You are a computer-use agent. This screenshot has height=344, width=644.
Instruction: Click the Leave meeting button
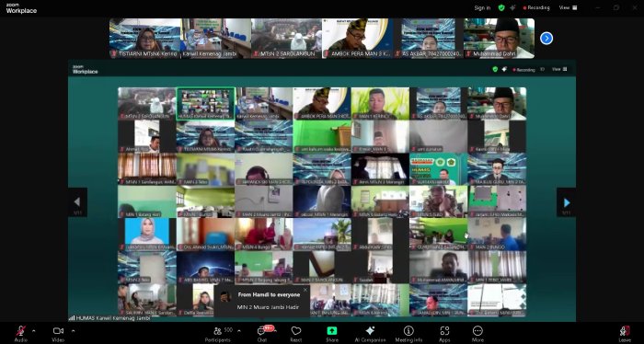click(625, 333)
